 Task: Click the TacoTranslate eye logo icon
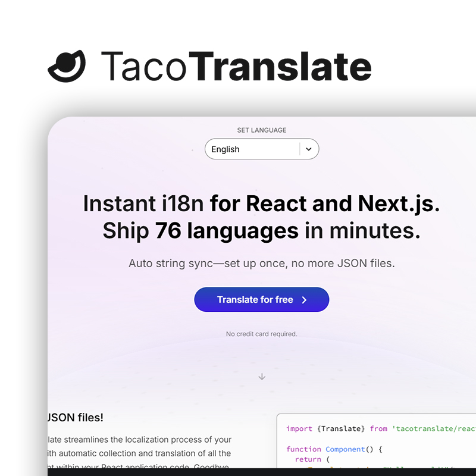[x=67, y=66]
